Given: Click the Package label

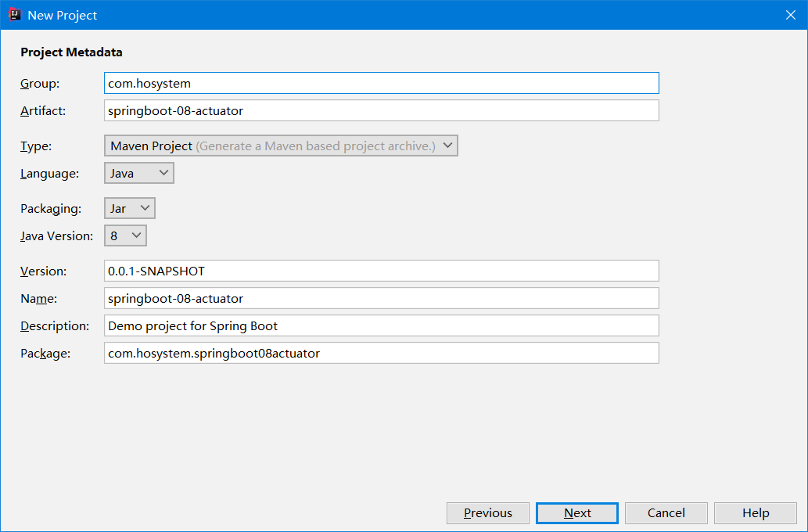Looking at the screenshot, I should coord(45,354).
